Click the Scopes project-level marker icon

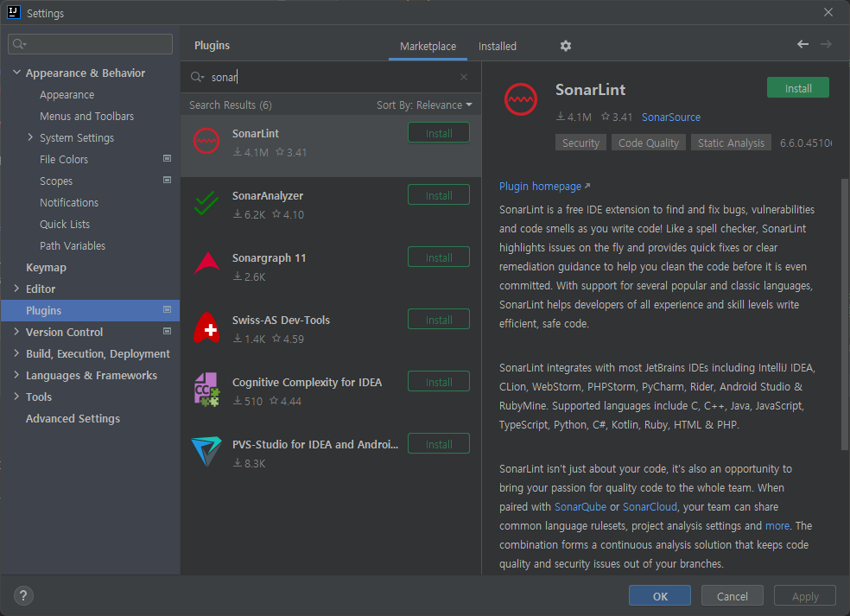[x=167, y=180]
